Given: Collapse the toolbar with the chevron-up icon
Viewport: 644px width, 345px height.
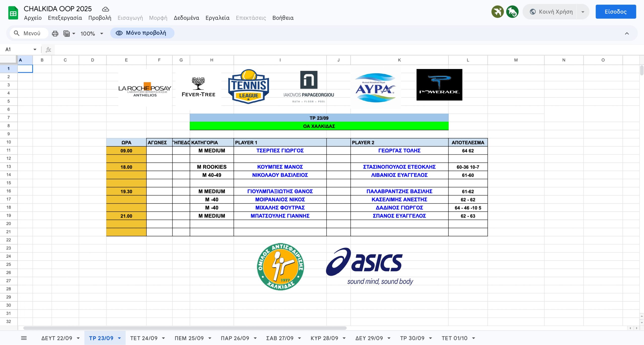Looking at the screenshot, I should pos(627,33).
